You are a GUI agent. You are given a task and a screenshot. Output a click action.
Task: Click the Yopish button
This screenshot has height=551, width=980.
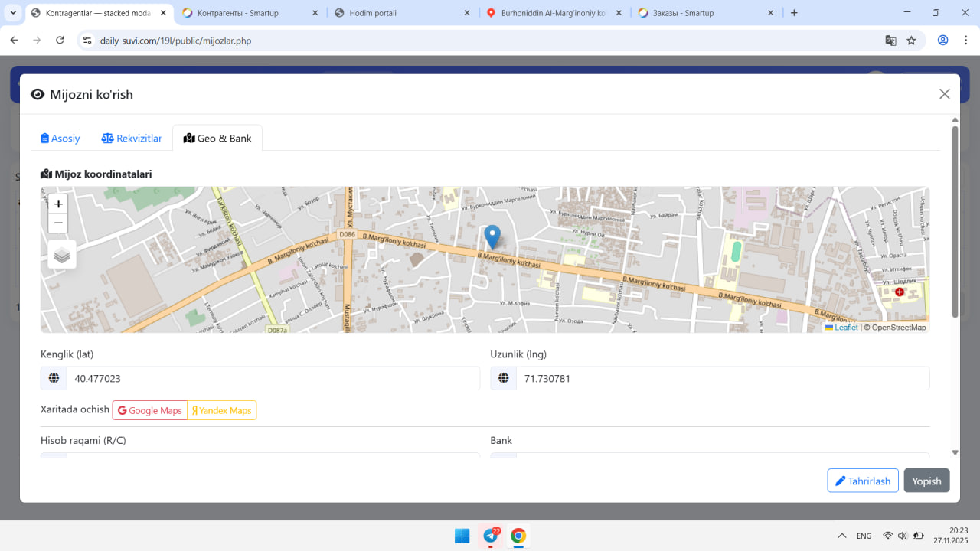tap(926, 481)
